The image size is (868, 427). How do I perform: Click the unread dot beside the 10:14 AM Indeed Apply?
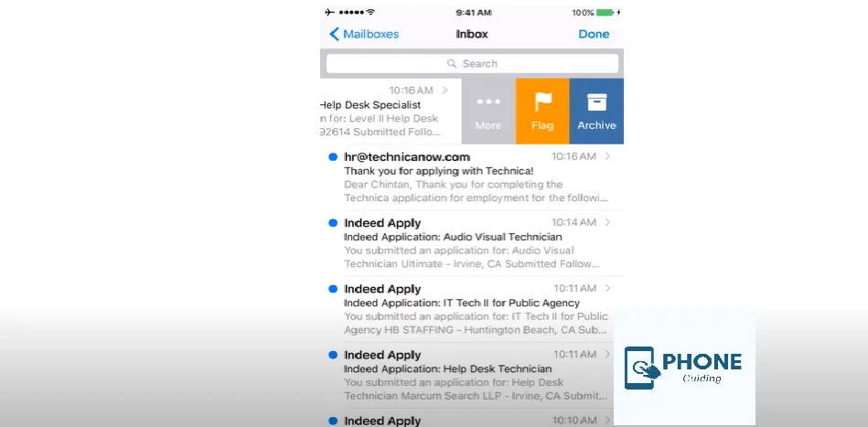coord(333,223)
